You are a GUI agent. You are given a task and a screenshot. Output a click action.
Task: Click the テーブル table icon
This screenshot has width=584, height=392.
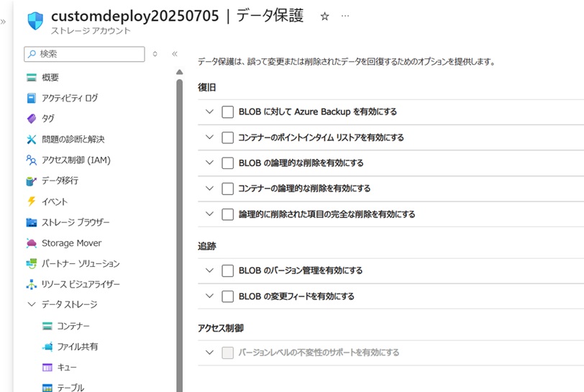47,388
